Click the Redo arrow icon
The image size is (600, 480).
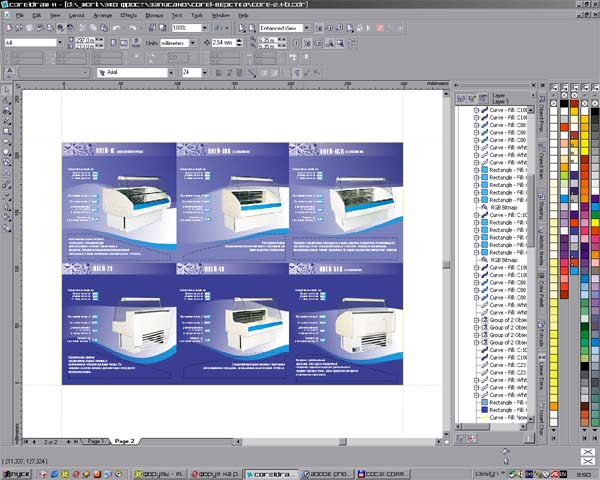pos(132,28)
